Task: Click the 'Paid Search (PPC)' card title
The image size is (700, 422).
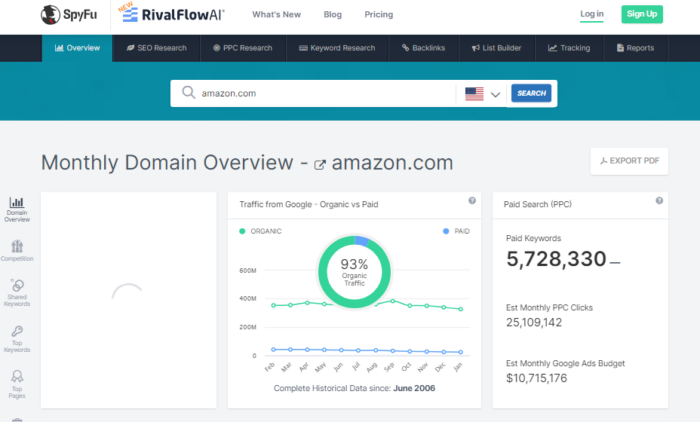Action: [x=538, y=204]
